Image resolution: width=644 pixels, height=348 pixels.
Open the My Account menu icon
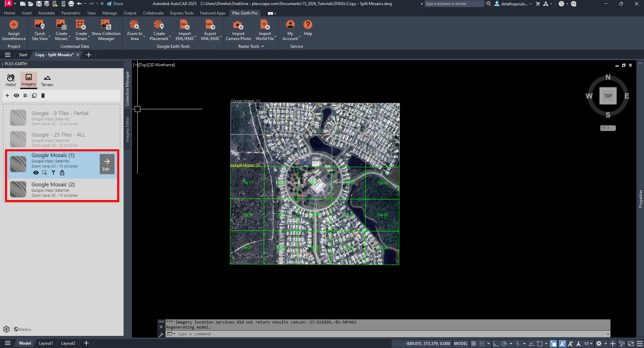tap(290, 25)
